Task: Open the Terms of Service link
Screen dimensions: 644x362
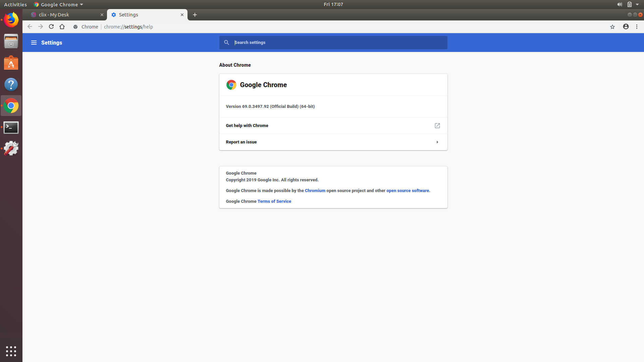Action: (274, 201)
